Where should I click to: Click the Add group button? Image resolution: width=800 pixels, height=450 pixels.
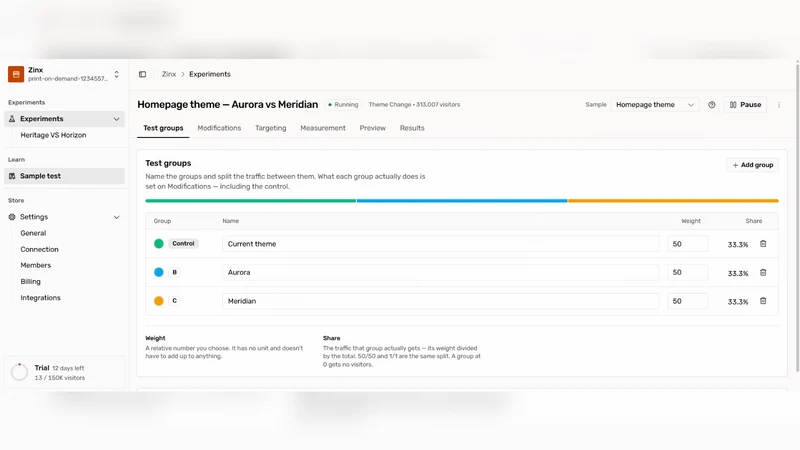click(753, 165)
